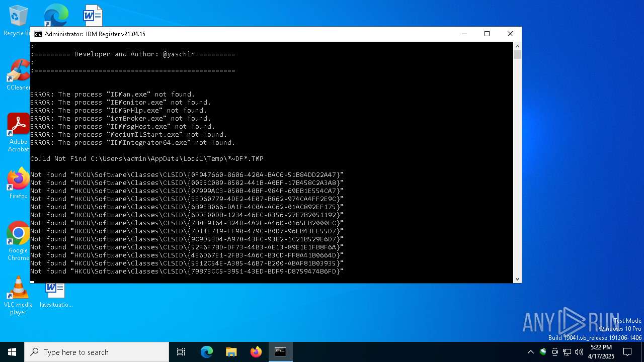The height and width of the screenshot is (362, 644).
Task: Select the command prompt taskbar button
Action: (280, 352)
